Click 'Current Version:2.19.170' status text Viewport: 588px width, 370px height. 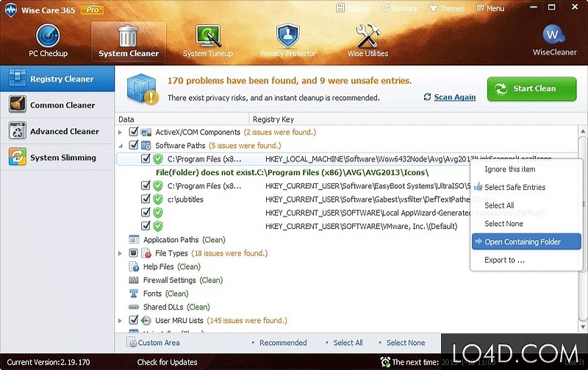49,362
